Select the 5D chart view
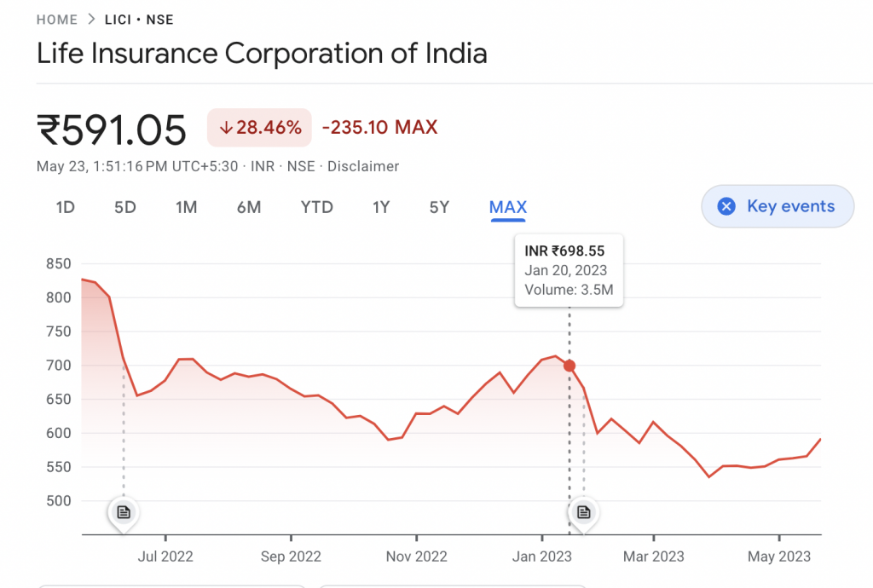 coord(124,206)
